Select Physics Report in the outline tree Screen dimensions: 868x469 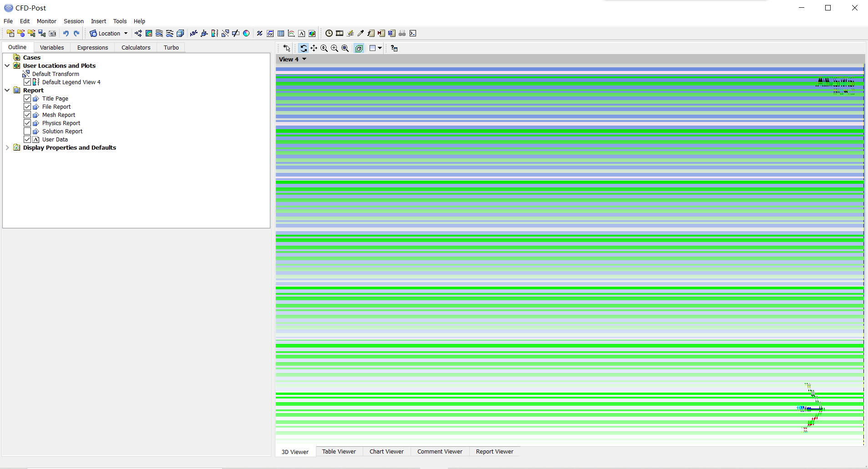[x=61, y=123]
